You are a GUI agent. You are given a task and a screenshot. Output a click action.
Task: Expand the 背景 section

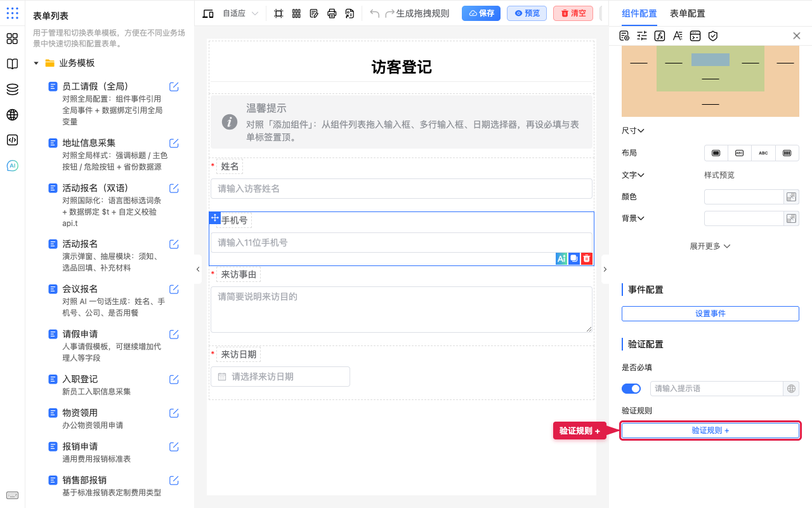(633, 218)
